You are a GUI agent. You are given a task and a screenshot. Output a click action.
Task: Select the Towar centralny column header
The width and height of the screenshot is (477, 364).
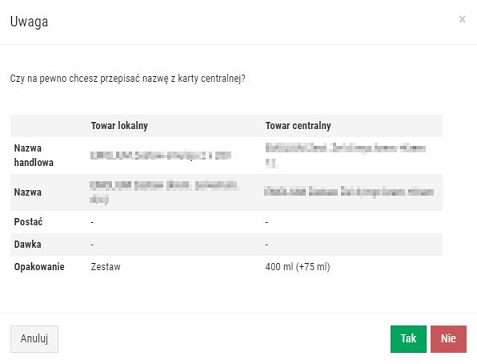(x=298, y=126)
